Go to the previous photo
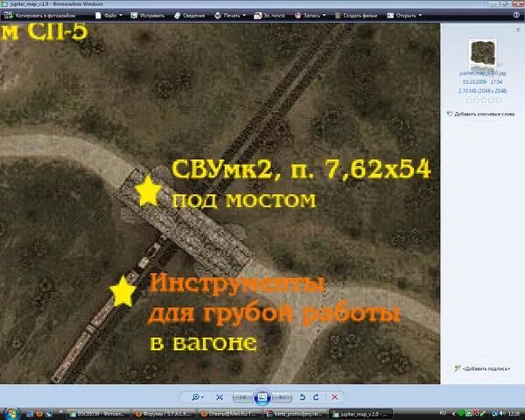Image resolution: width=525 pixels, height=420 pixels. [243, 397]
